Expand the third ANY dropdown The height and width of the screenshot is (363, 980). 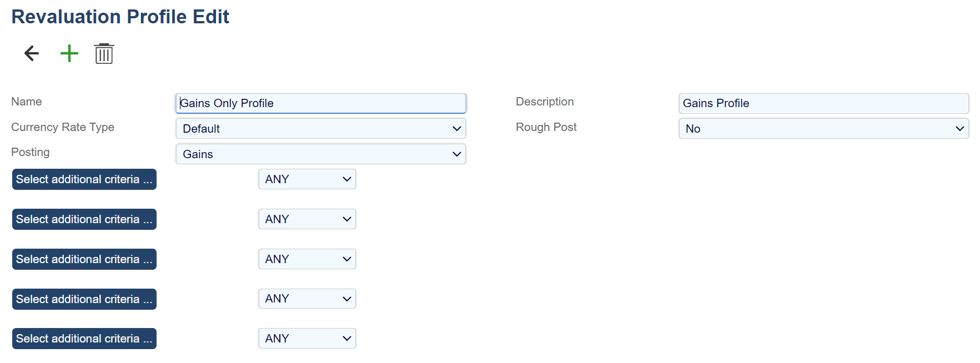coord(307,259)
